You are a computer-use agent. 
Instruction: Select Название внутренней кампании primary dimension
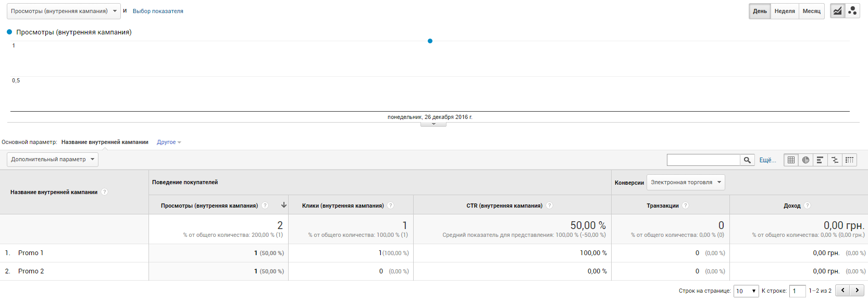(x=105, y=142)
